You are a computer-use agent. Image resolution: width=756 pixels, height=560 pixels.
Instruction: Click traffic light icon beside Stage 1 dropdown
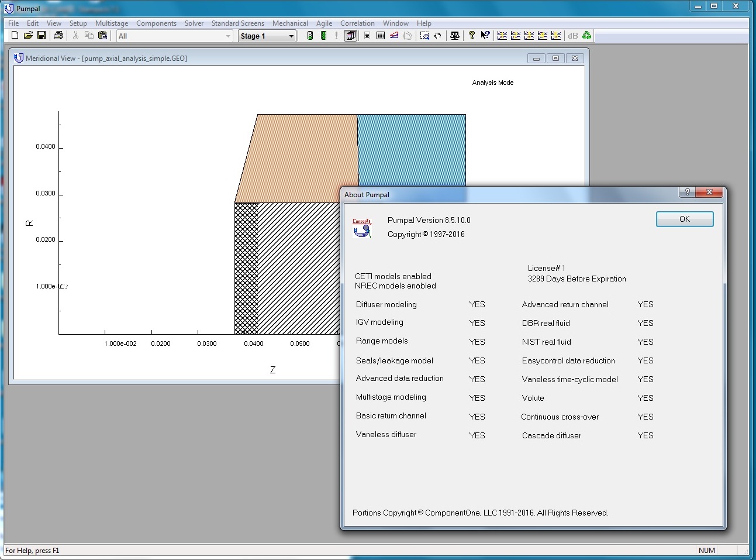(310, 36)
